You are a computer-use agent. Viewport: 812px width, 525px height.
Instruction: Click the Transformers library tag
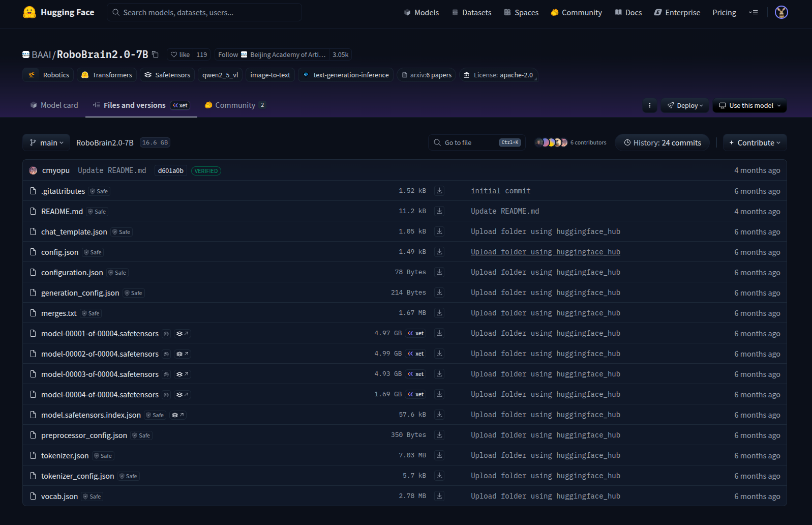[x=107, y=75]
